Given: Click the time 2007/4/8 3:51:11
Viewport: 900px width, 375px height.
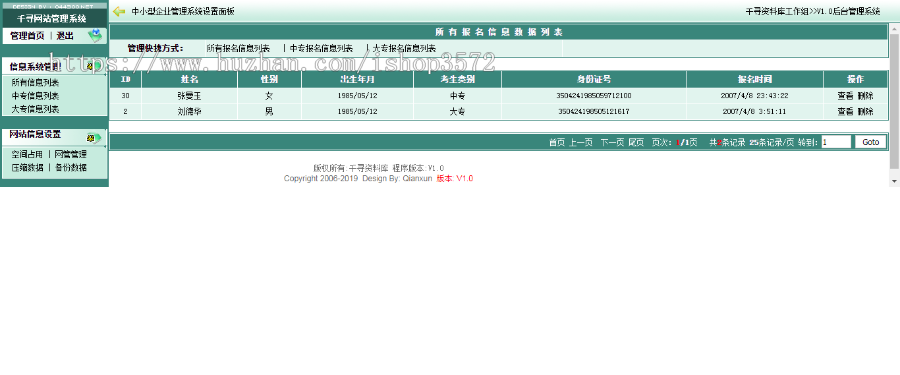Looking at the screenshot, I should (755, 112).
